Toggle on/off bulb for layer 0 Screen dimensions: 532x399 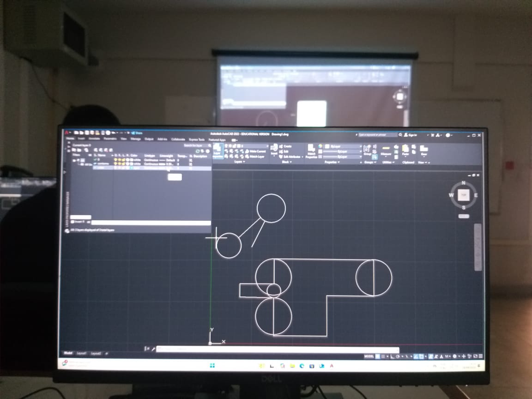[115, 160]
